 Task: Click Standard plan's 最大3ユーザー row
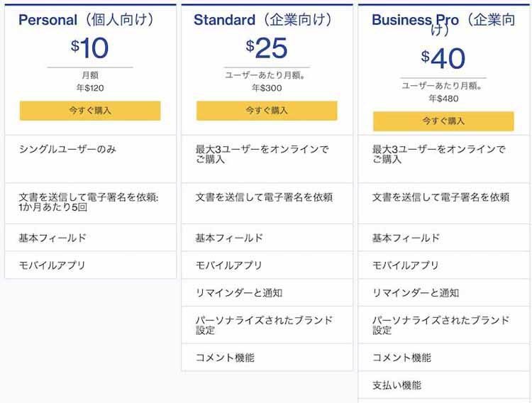(x=267, y=159)
